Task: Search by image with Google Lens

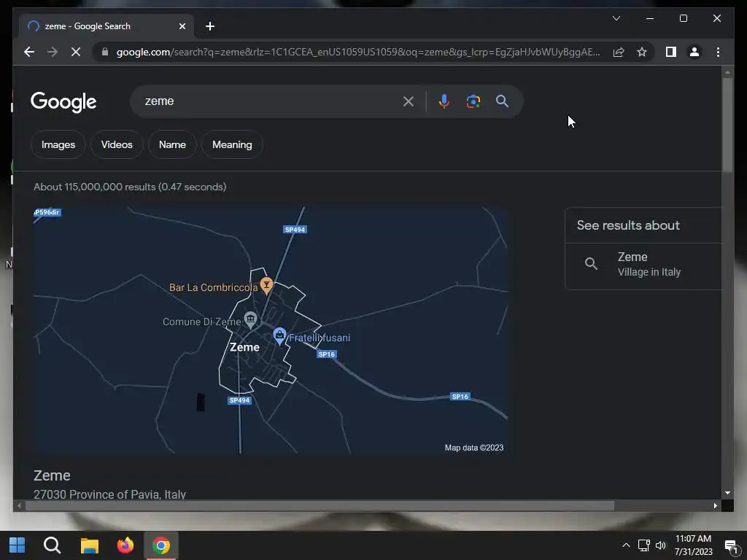Action: coord(473,101)
